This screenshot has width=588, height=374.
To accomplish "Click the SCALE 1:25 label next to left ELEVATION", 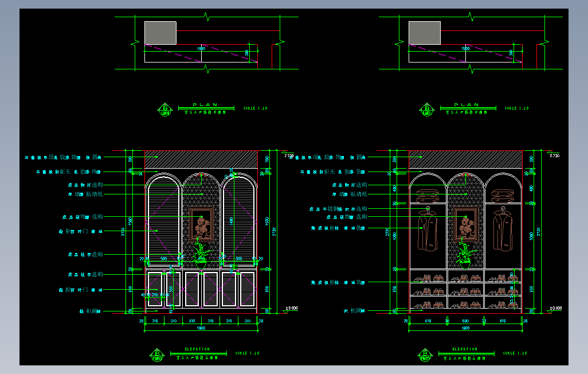I will pyautogui.click(x=248, y=353).
